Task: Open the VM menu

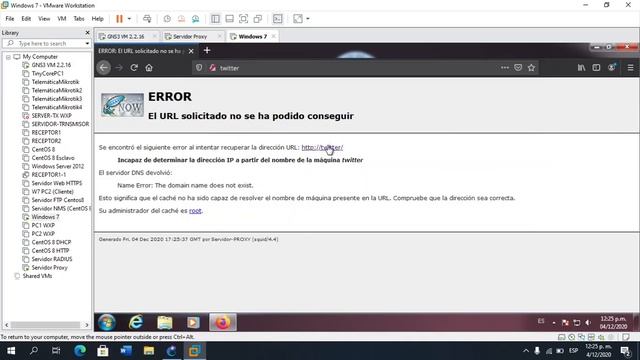Action: [x=62, y=19]
